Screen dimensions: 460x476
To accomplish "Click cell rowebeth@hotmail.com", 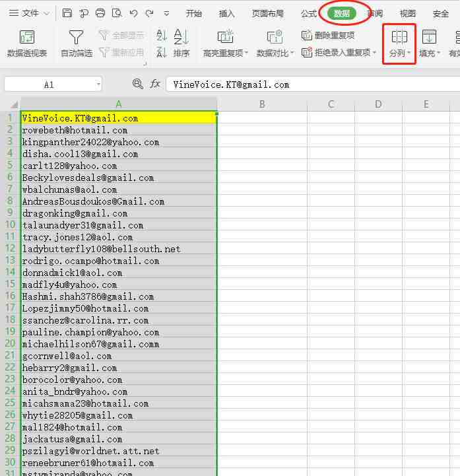I will [119, 130].
